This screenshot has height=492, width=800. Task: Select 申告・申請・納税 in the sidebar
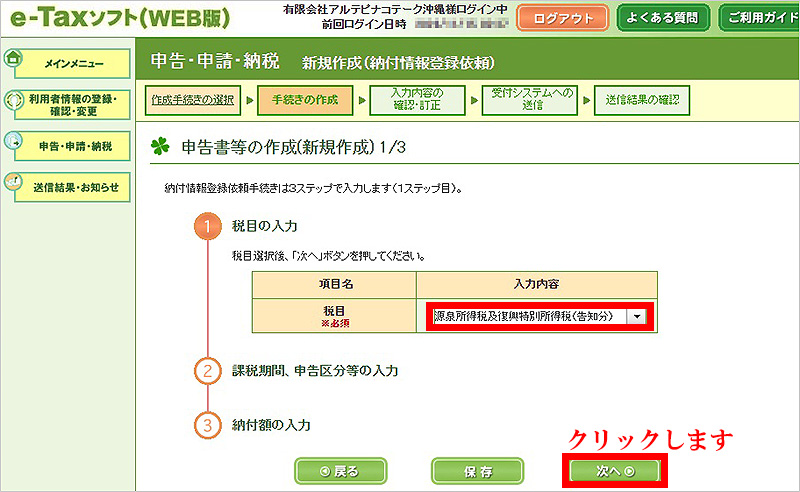click(x=72, y=146)
